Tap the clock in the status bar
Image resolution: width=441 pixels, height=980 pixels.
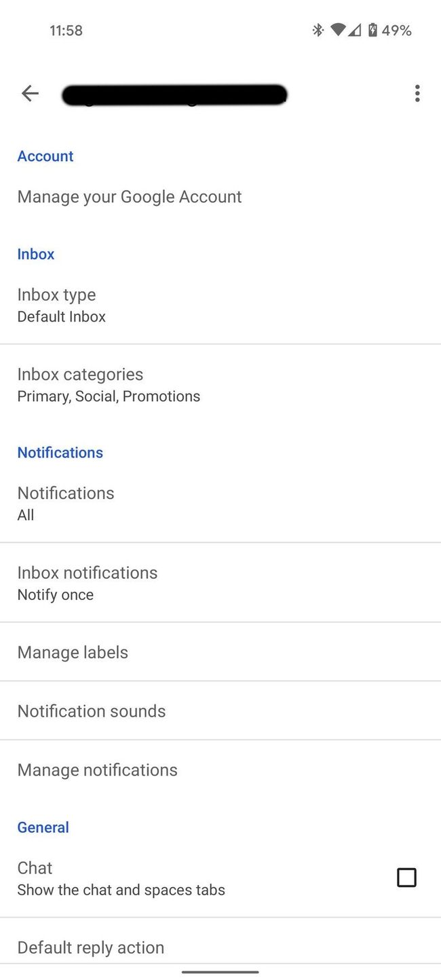click(x=66, y=30)
